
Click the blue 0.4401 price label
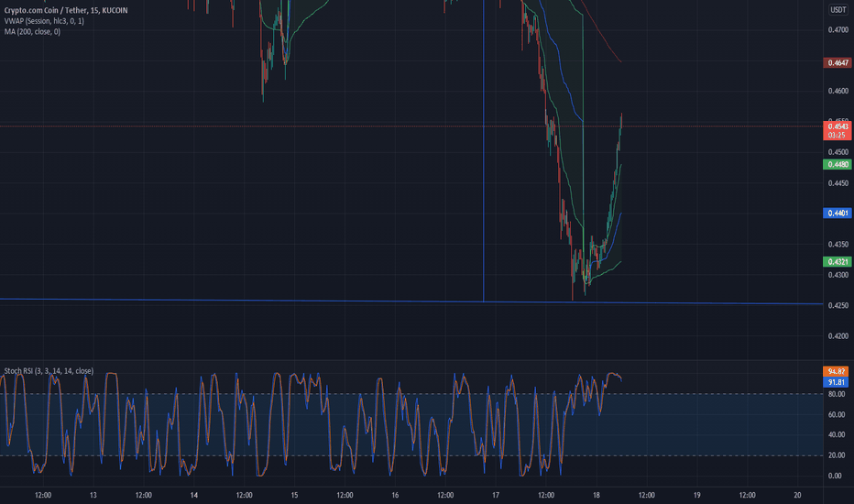[838, 213]
